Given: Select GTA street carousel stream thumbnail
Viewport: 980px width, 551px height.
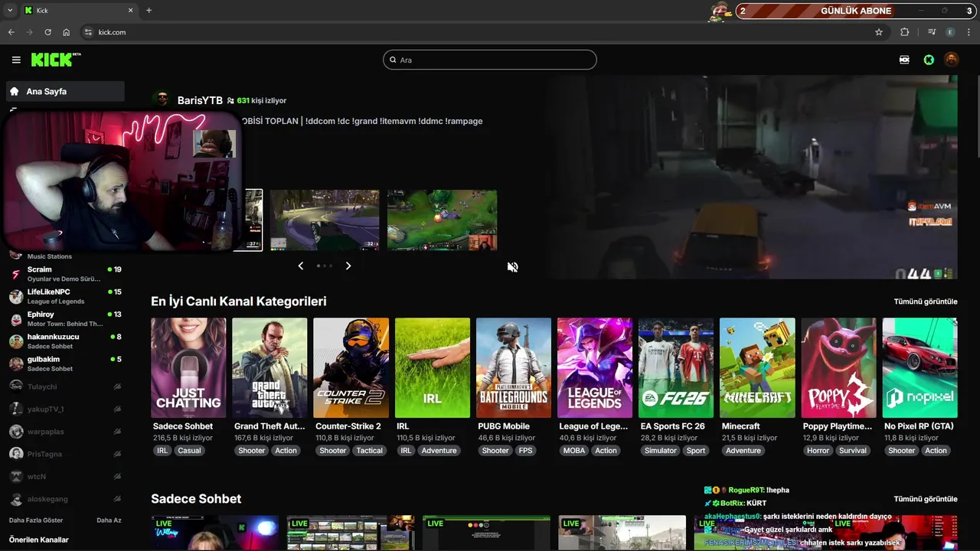Looking at the screenshot, I should pyautogui.click(x=325, y=220).
